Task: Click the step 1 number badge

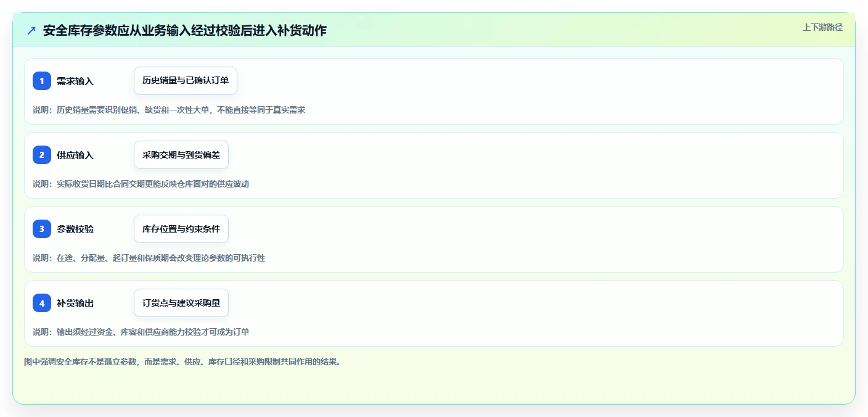Action: pos(42,81)
